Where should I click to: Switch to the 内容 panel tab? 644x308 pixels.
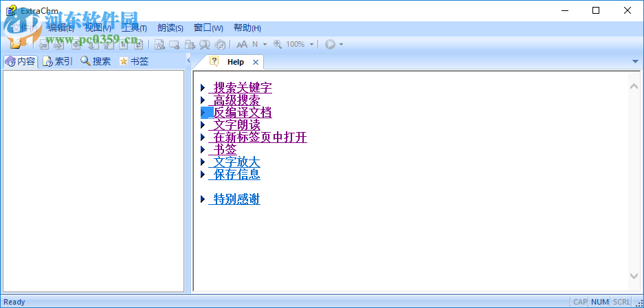tap(20, 62)
